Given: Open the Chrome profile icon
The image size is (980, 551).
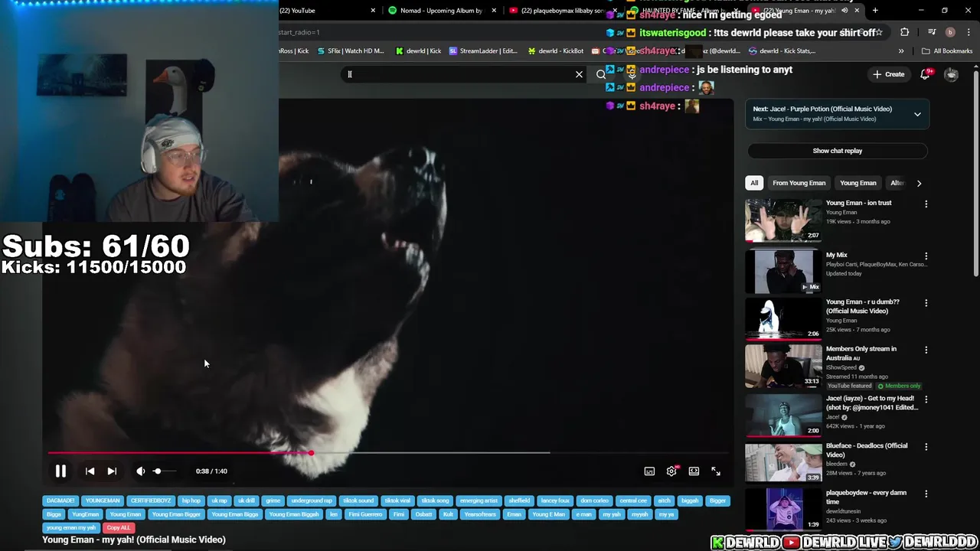Looking at the screenshot, I should [x=950, y=32].
